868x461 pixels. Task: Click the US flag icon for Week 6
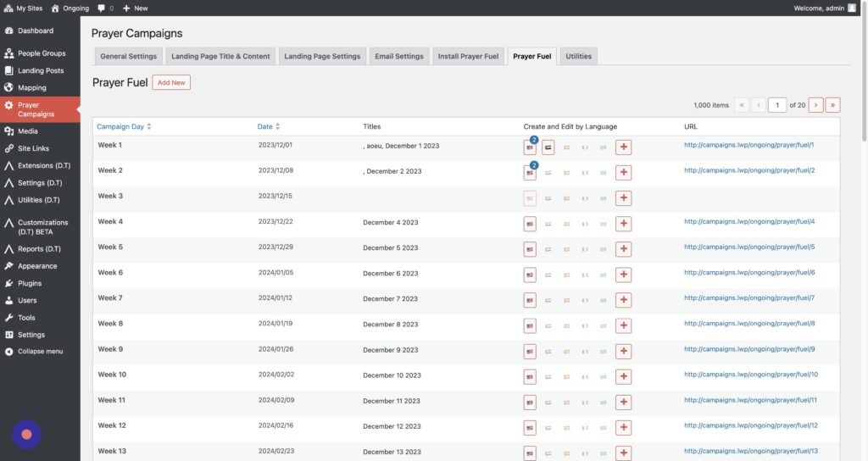[530, 275]
